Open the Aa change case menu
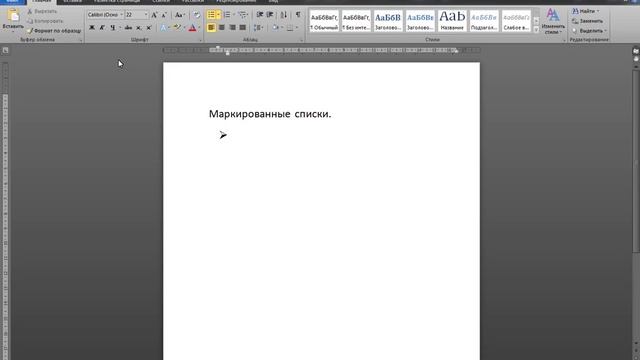 180,15
